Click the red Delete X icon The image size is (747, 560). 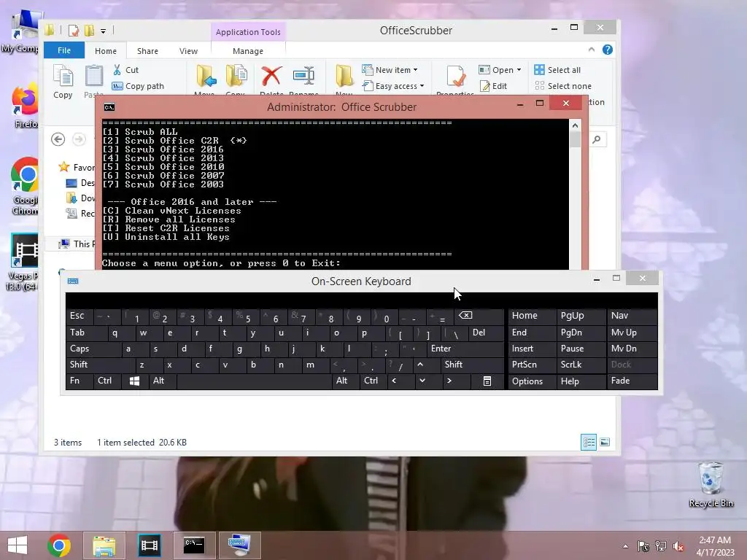271,77
